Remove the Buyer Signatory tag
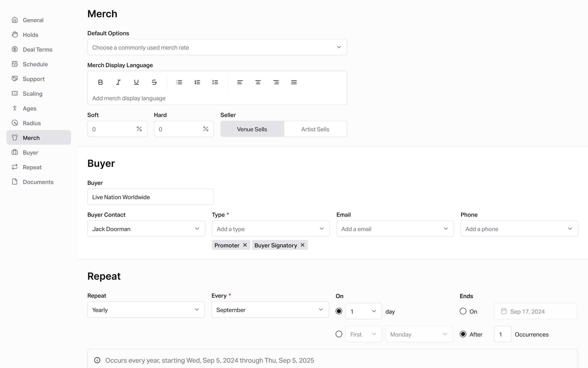Image resolution: width=588 pixels, height=368 pixels. [302, 245]
